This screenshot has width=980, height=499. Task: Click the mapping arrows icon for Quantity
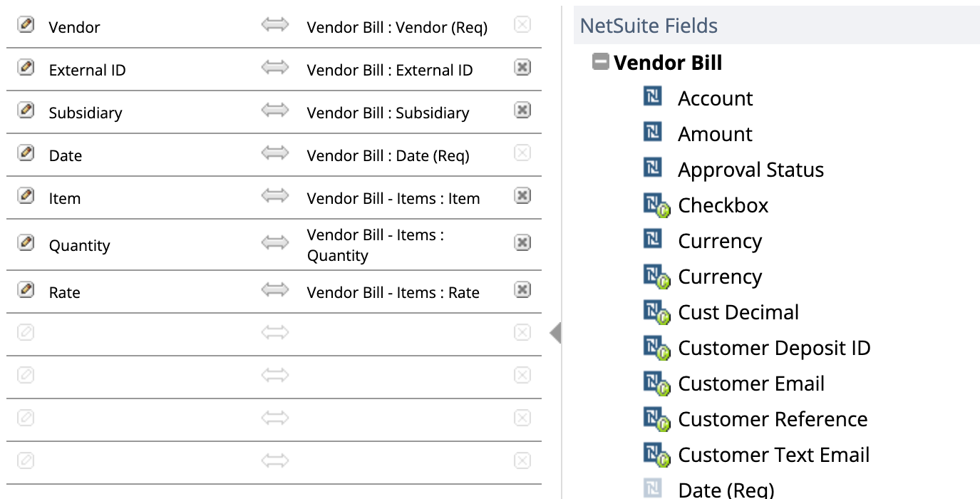tap(274, 243)
